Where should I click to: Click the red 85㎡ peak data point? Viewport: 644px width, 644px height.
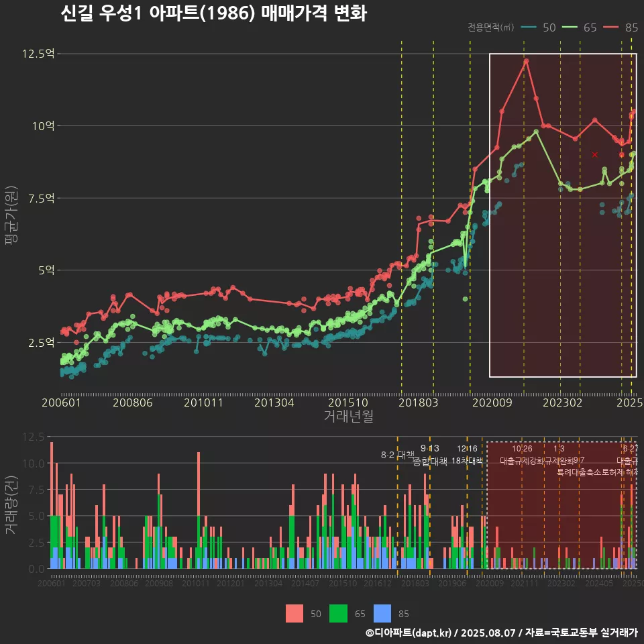pos(526,61)
